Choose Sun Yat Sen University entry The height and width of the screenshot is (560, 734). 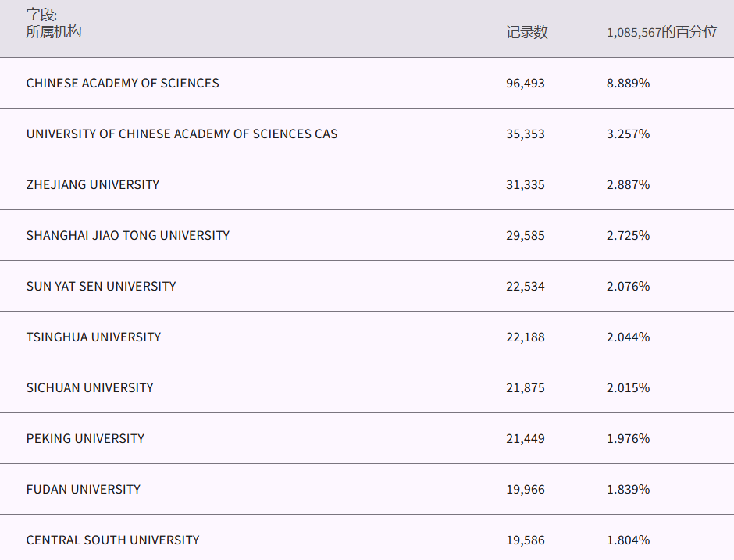[102, 286]
